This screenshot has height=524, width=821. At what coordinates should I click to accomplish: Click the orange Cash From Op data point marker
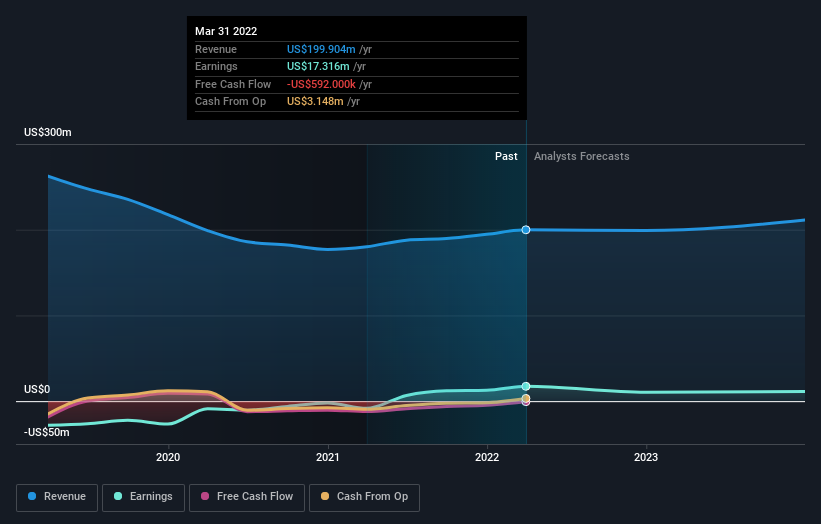[526, 398]
